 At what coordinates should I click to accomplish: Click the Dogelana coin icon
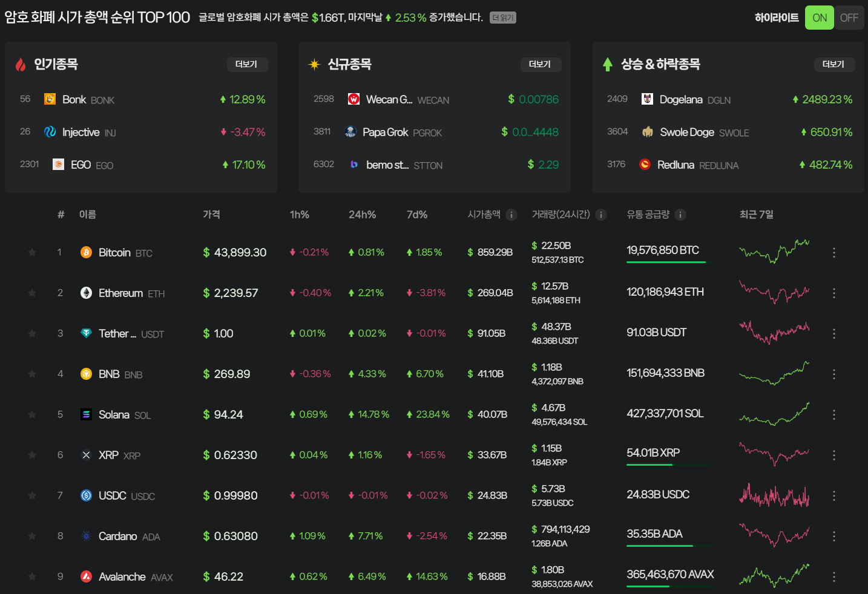pos(648,99)
